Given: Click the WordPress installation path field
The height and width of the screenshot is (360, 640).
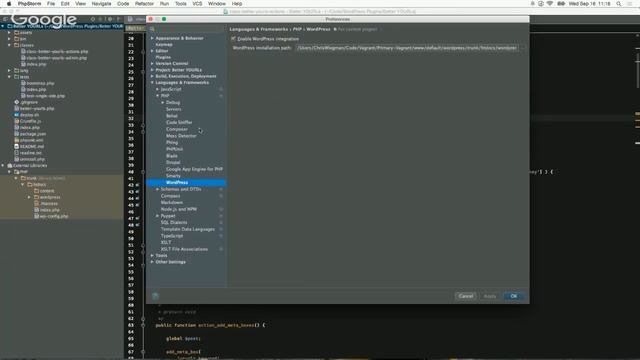Looking at the screenshot, I should point(407,48).
